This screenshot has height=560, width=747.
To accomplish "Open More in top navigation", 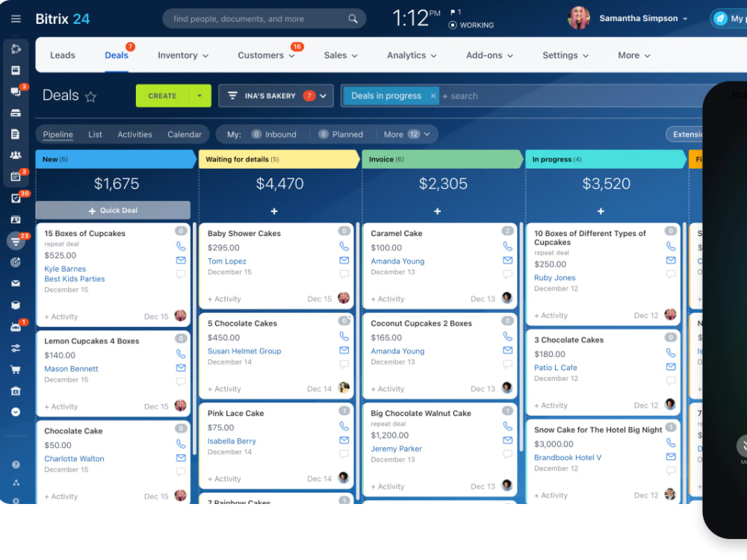I will (633, 55).
